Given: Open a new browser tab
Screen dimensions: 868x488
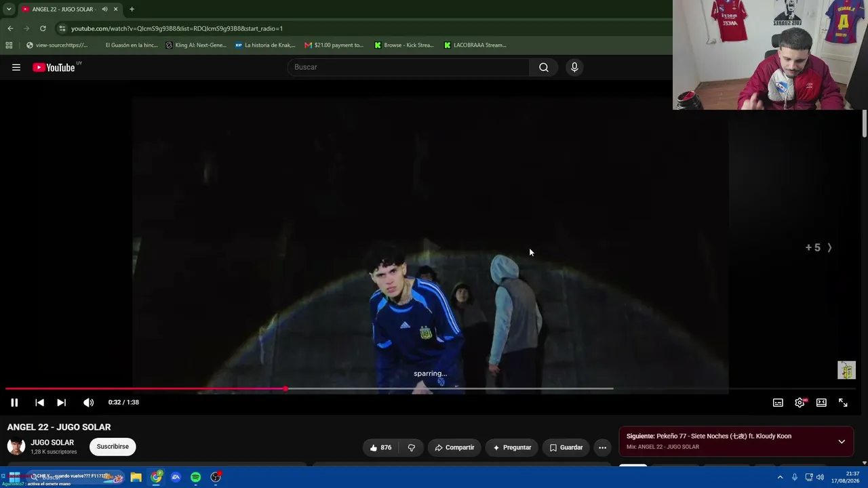Looking at the screenshot, I should point(132,9).
